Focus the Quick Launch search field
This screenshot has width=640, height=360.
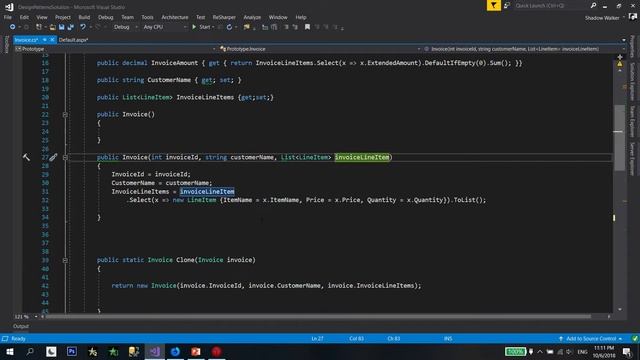pos(551,6)
